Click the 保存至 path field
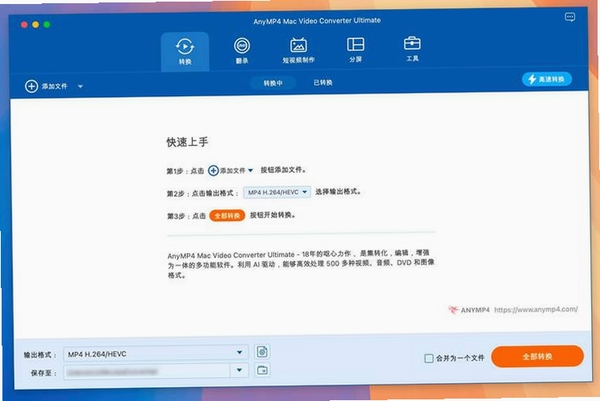The image size is (600, 401). click(147, 371)
